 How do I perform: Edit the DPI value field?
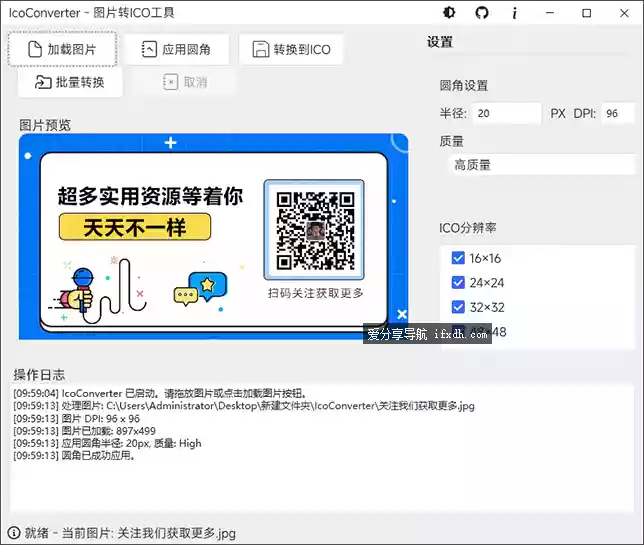click(x=618, y=113)
